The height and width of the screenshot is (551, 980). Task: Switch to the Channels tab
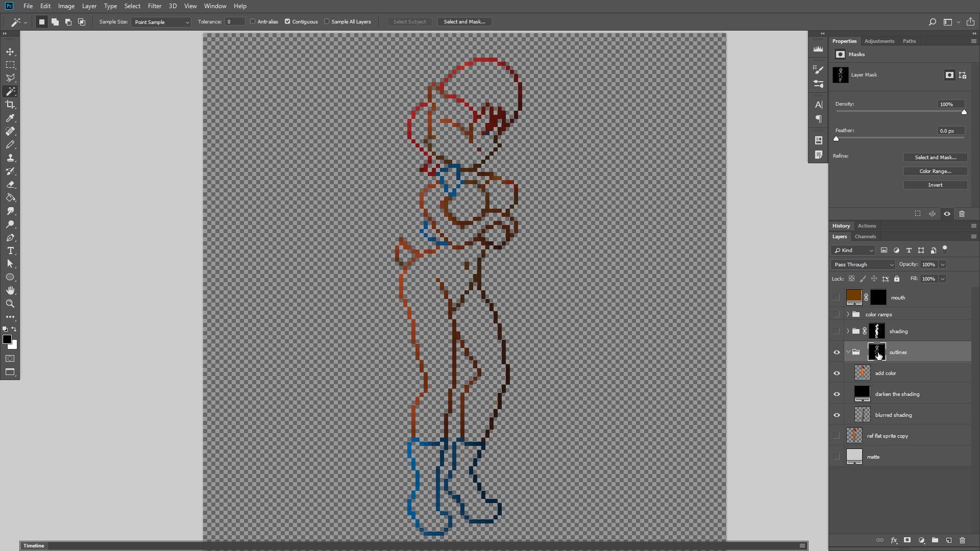coord(865,236)
